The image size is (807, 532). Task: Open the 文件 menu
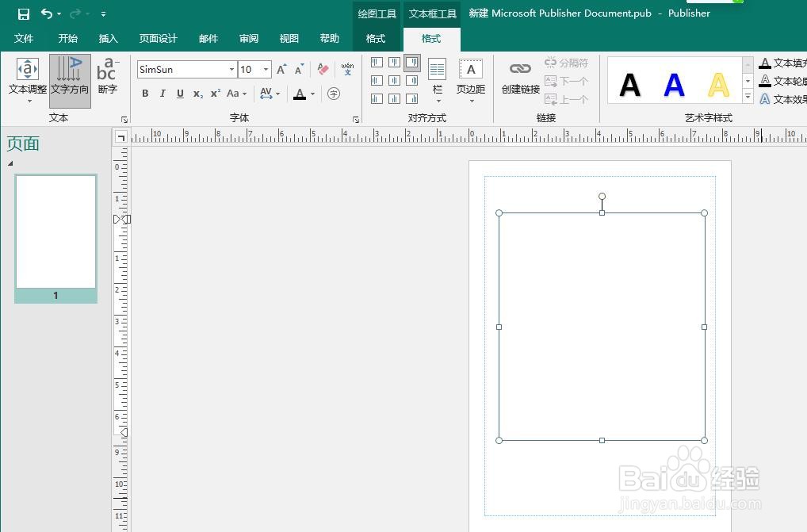tap(24, 39)
